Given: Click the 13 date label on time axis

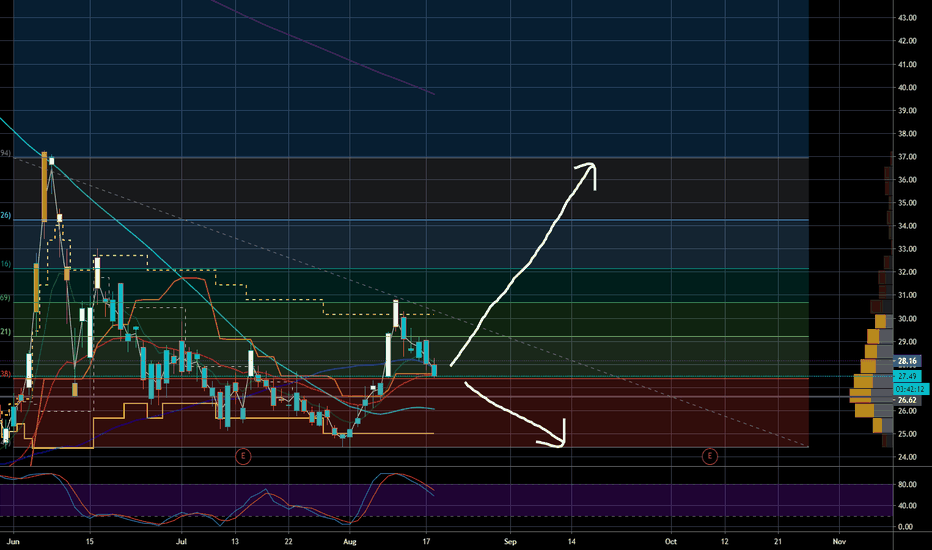Looking at the screenshot, I should 235,542.
